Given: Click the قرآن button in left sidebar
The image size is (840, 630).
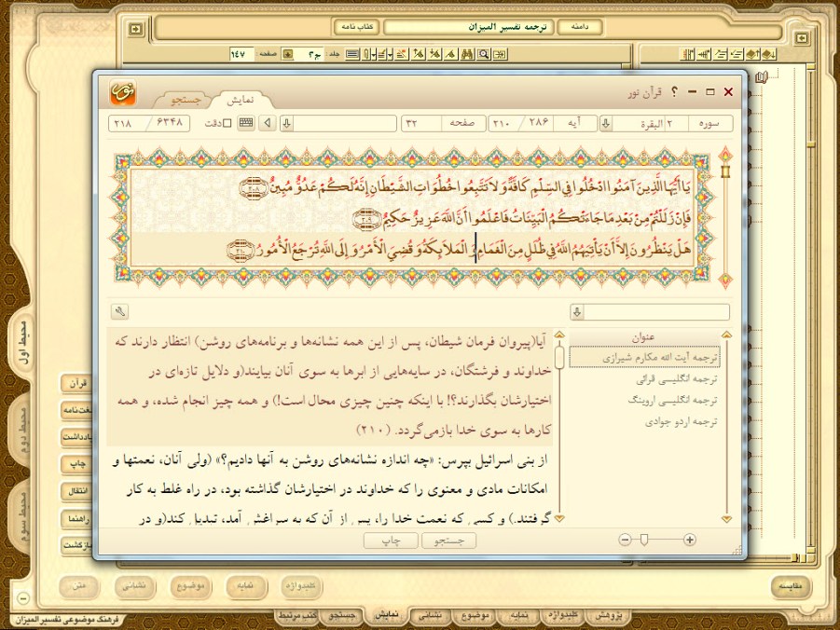Looking at the screenshot, I should click(76, 384).
